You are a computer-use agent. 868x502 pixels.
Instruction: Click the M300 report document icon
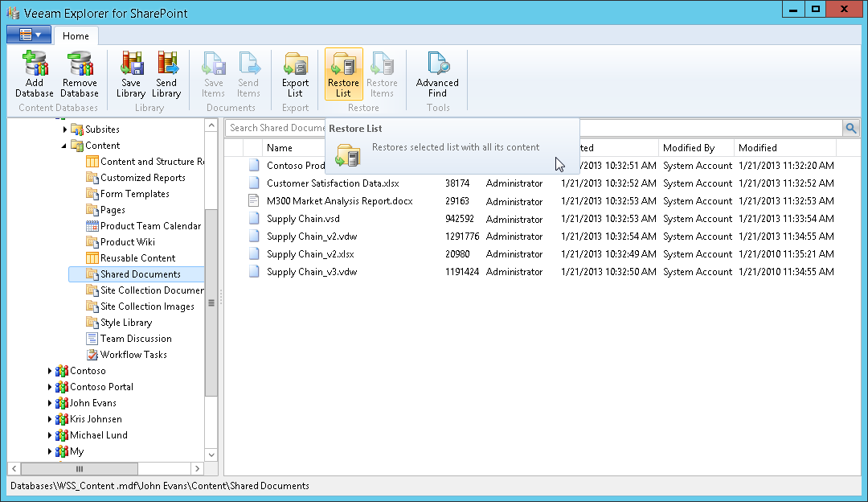[x=253, y=200]
